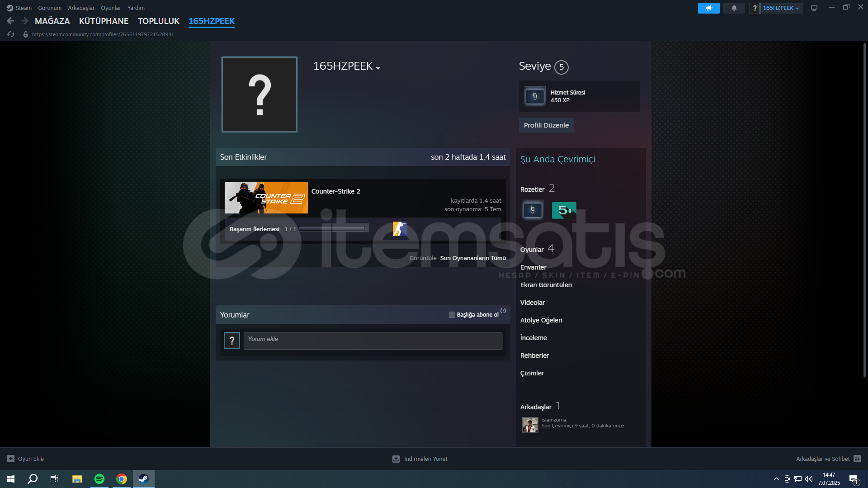
Task: Open Atölye Öğeleri link
Action: tap(541, 320)
